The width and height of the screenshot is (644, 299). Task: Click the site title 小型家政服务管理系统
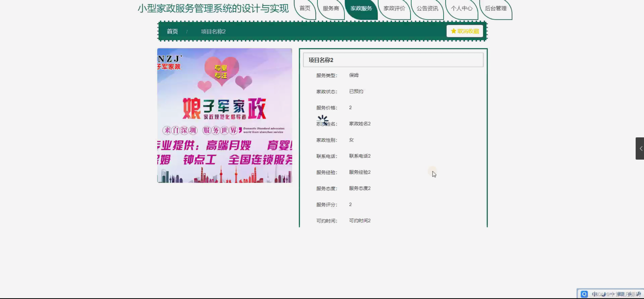[213, 9]
